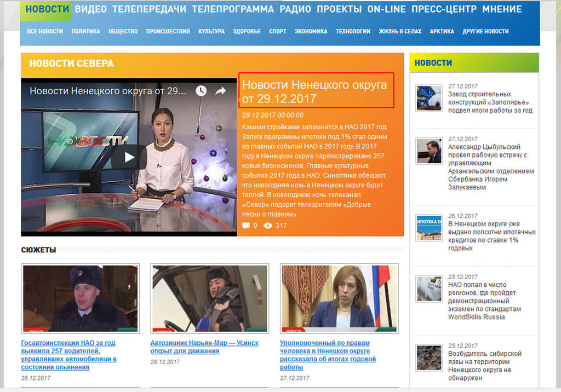This screenshot has width=561, height=392.
Task: Go to ТЕЛЕПЕРЕДАЧИ section
Action: pos(149,9)
